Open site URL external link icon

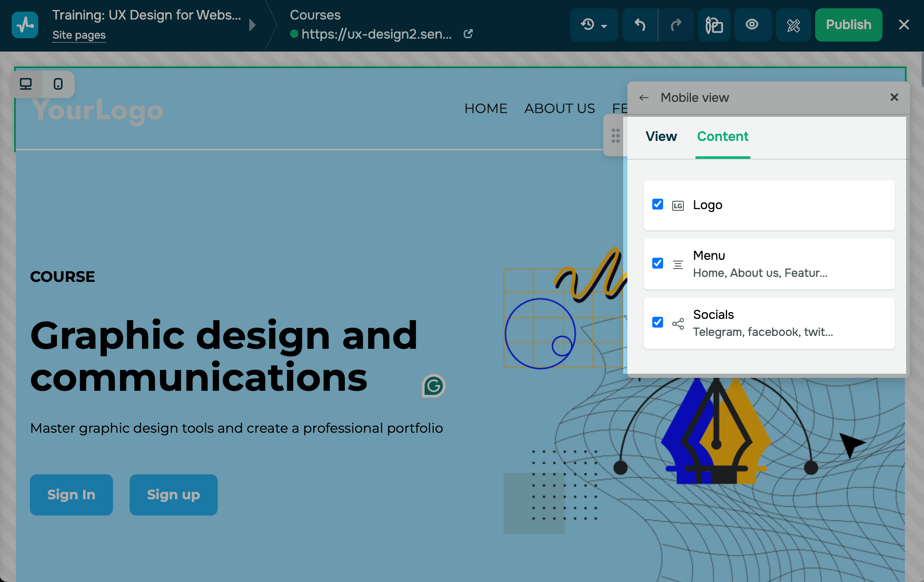pyautogui.click(x=468, y=34)
